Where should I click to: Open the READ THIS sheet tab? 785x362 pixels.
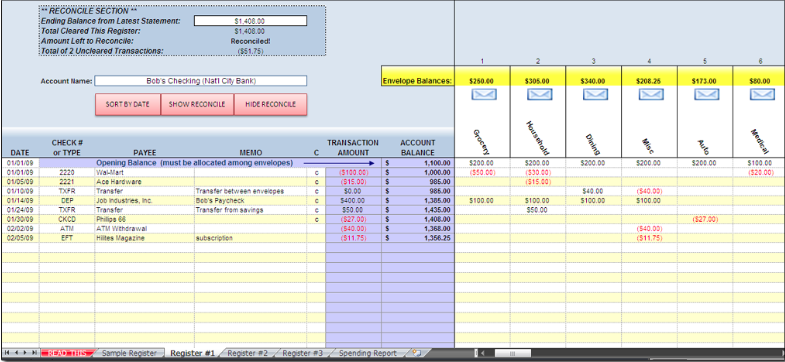coord(67,353)
